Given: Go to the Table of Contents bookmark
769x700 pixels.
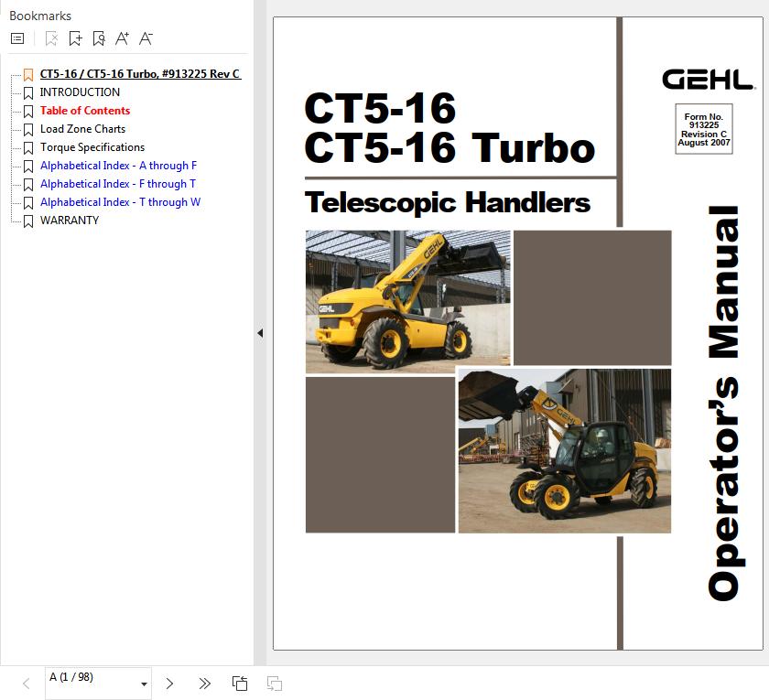Looking at the screenshot, I should coord(85,111).
